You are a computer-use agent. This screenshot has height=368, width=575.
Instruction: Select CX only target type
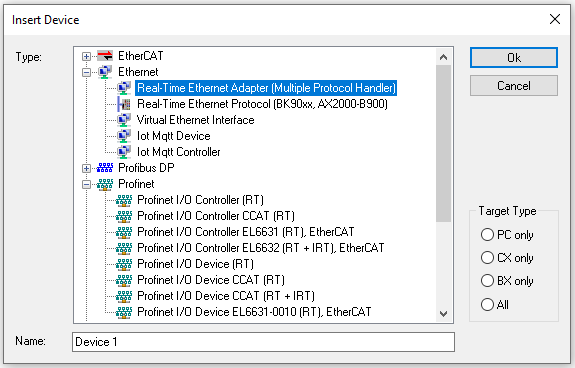(x=487, y=258)
